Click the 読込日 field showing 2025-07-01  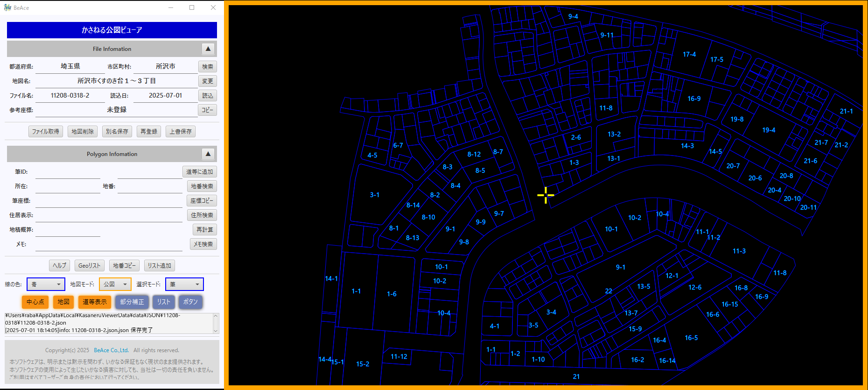tap(166, 96)
